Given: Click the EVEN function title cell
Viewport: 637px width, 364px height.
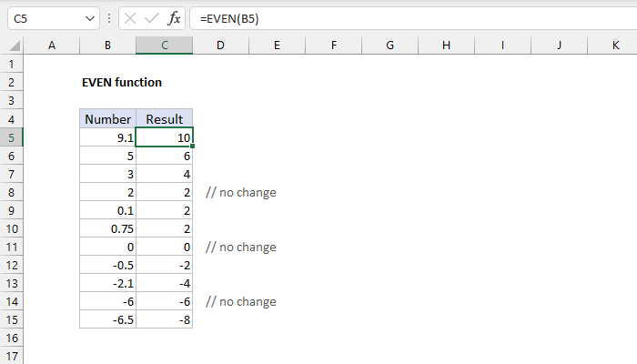Looking at the screenshot, I should 122,82.
